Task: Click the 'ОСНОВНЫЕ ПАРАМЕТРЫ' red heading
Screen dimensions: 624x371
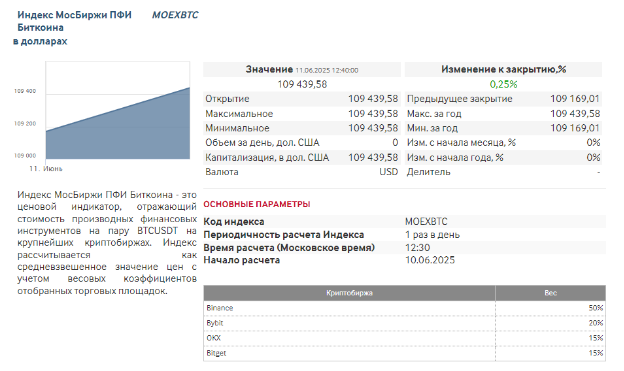Action: point(257,204)
